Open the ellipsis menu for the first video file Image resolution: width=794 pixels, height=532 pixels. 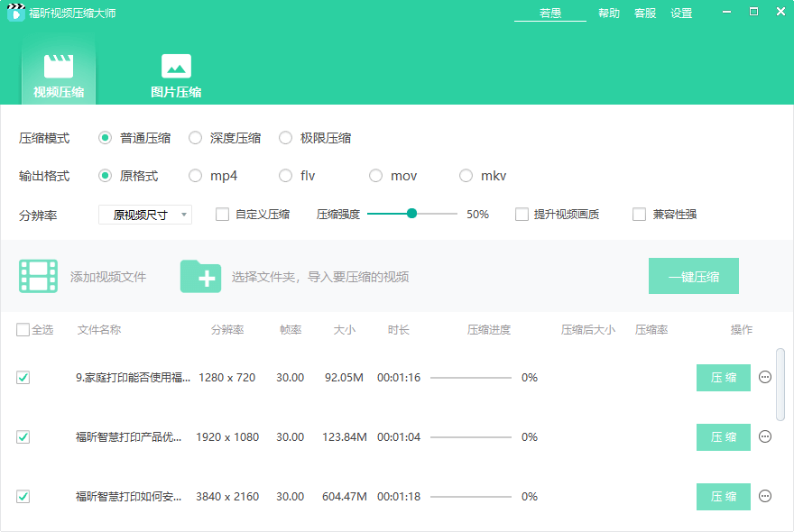(x=764, y=378)
